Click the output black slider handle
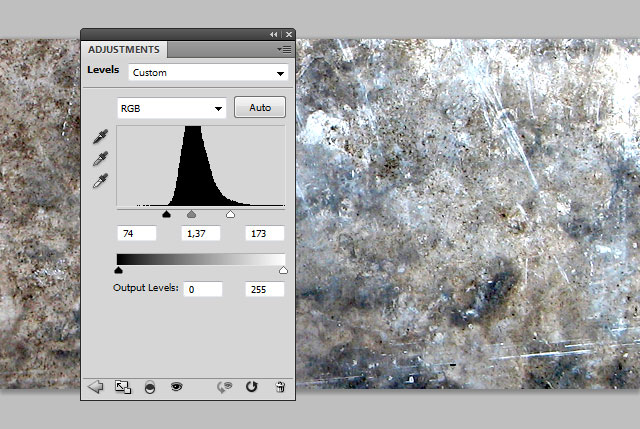Viewport: 640px width, 429px height. (x=118, y=270)
